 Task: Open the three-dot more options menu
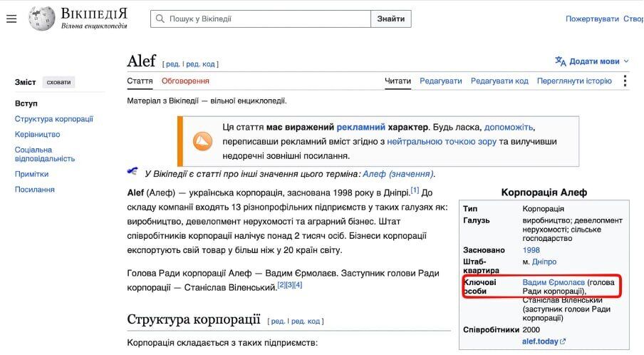click(625, 81)
